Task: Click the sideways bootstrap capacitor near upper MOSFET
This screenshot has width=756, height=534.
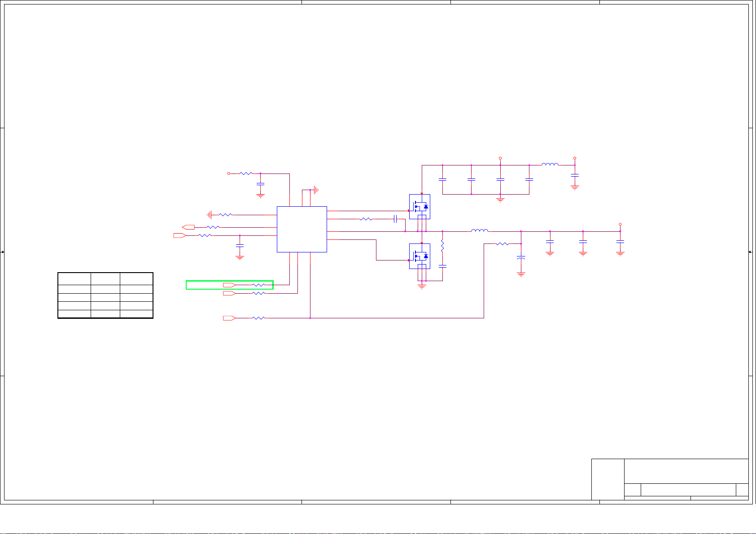Action: click(395, 219)
